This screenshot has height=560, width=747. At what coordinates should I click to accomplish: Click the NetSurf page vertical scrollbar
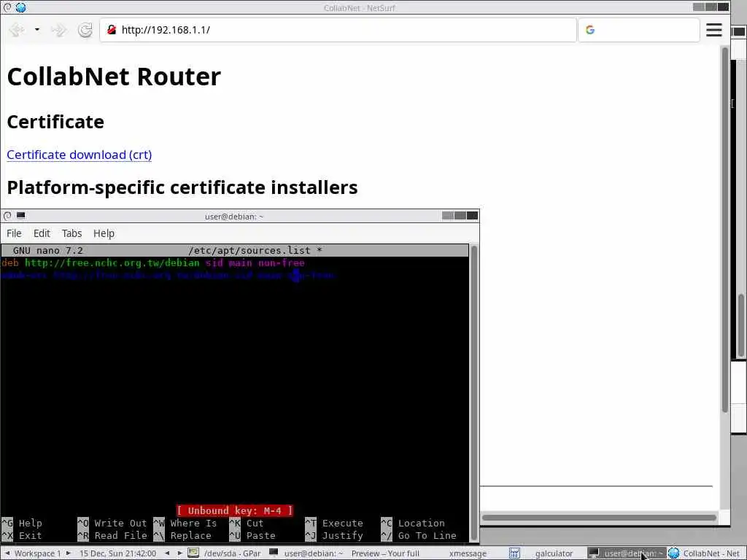point(725,228)
